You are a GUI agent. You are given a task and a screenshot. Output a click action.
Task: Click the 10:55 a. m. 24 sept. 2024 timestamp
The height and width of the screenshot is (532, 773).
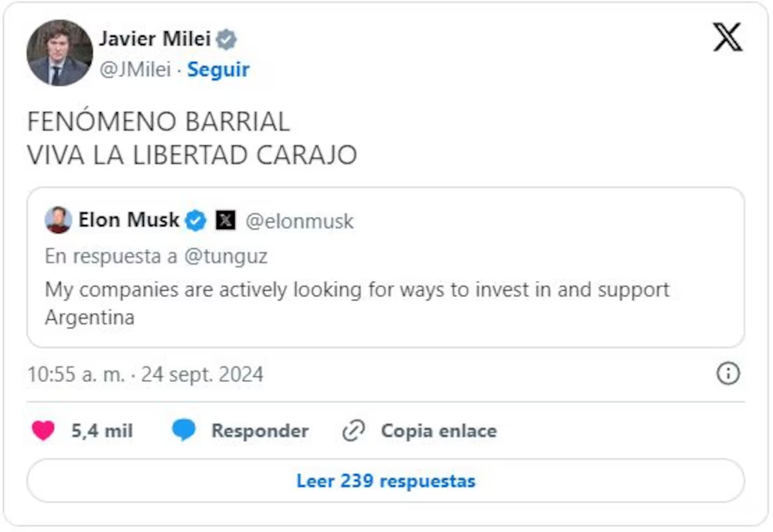point(146,374)
